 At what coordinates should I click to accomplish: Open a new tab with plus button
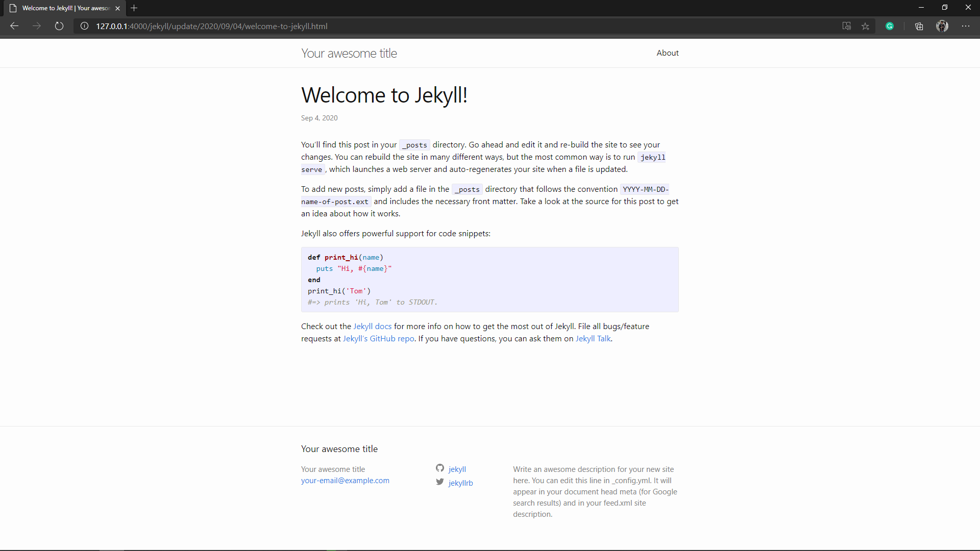(134, 8)
